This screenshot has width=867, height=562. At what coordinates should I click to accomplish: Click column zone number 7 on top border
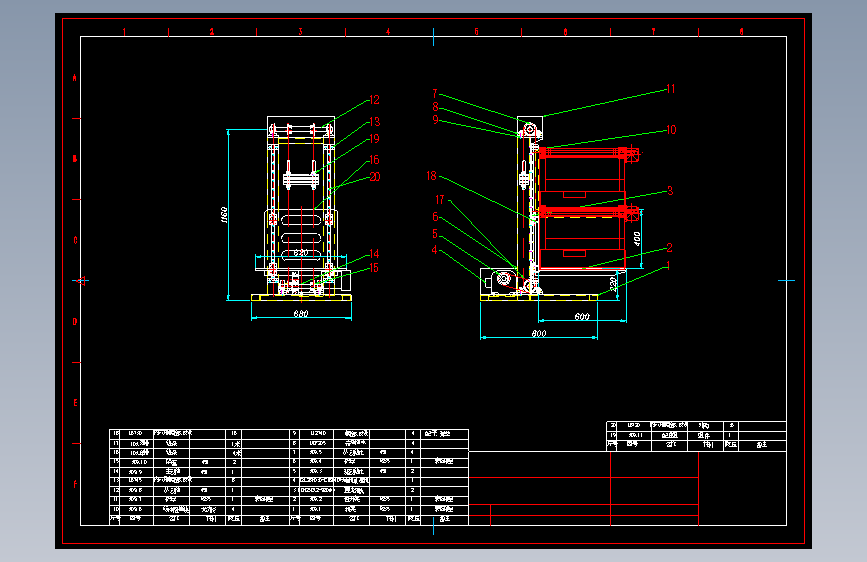[x=653, y=32]
